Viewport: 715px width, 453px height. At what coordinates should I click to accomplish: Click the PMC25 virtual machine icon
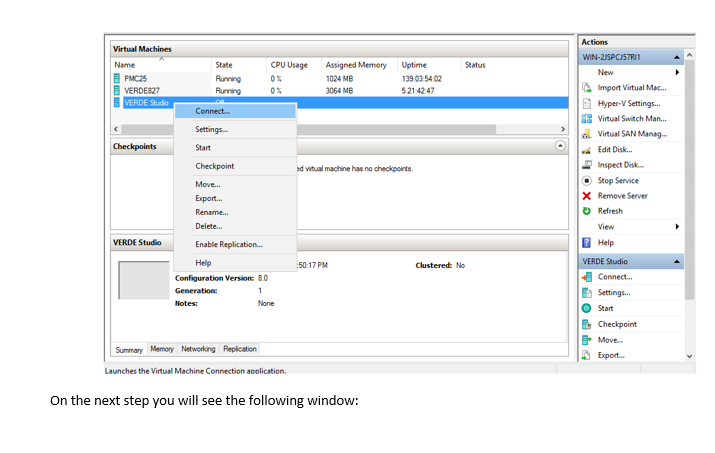point(117,78)
